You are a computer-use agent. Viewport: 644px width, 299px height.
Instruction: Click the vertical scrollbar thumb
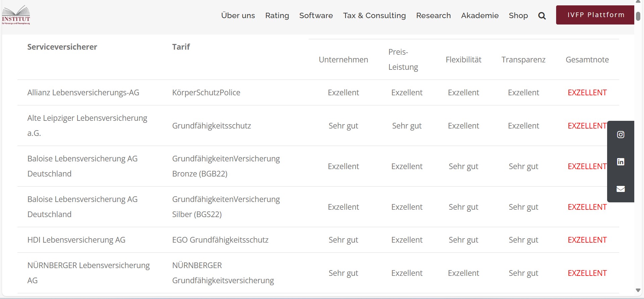(638, 16)
